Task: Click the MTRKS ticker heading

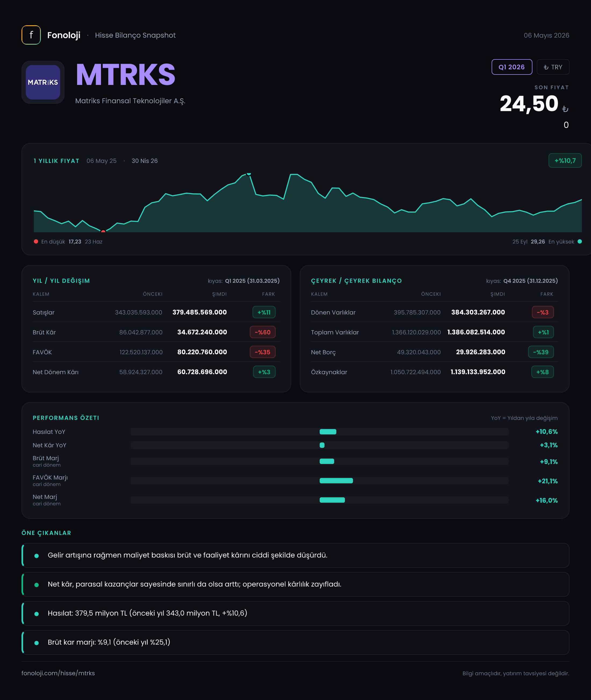Action: [x=126, y=74]
